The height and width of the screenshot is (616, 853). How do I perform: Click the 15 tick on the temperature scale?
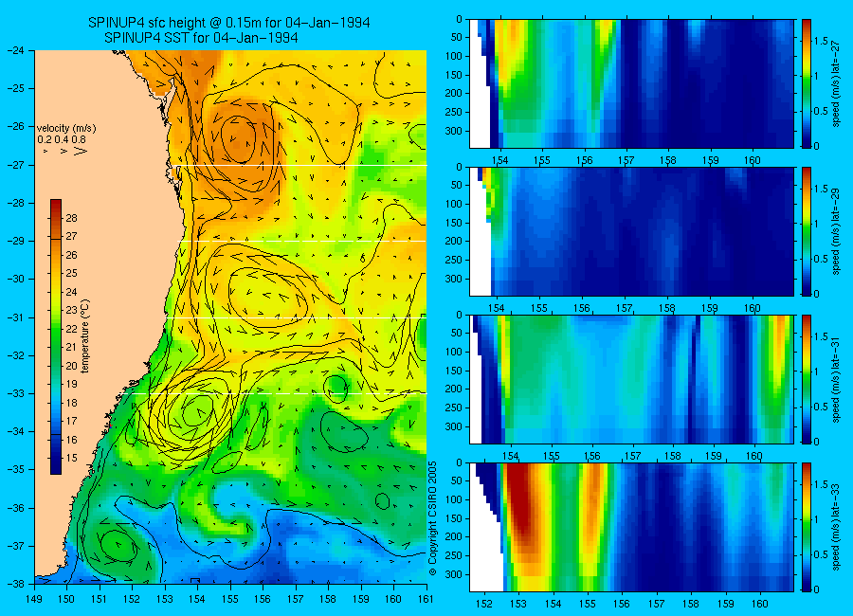point(71,458)
